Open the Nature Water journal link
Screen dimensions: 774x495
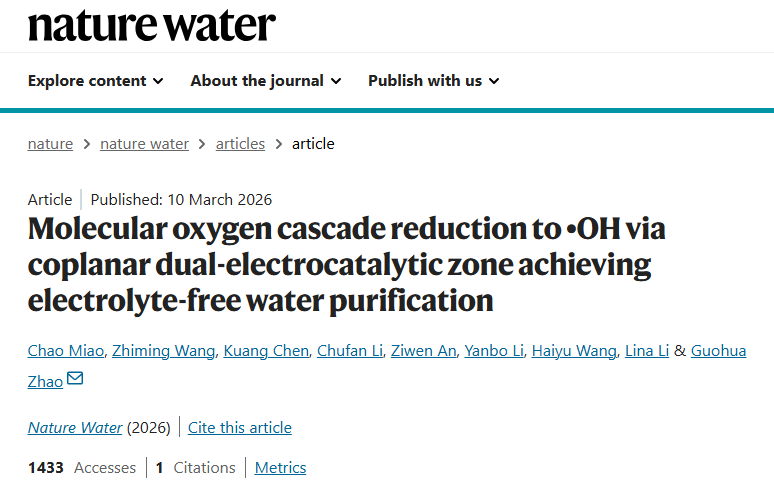75,428
